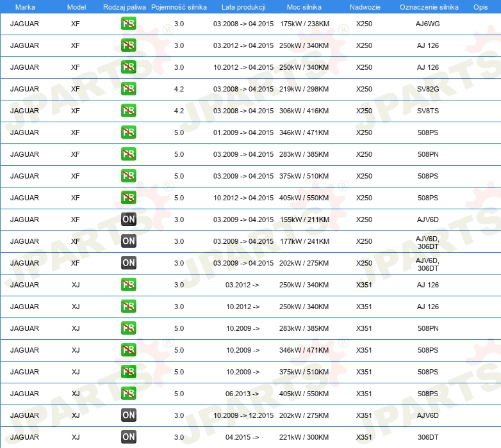Click engine capacity 4.2 in the SV8TS row
This screenshot has height=448, width=501.
[179, 111]
